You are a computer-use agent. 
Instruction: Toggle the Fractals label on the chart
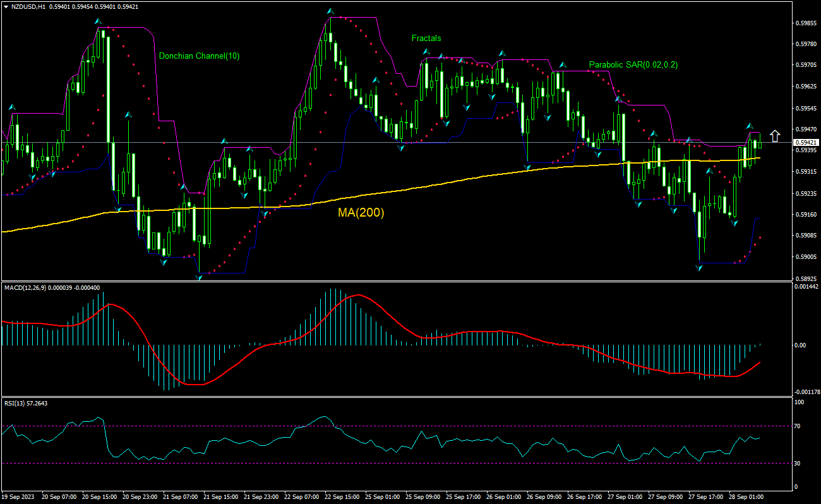click(x=426, y=39)
